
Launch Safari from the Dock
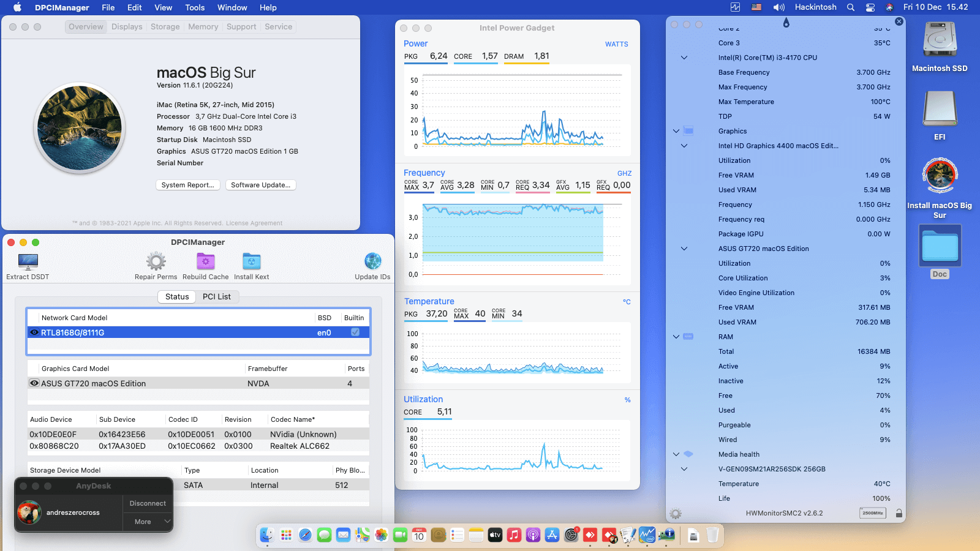coord(305,535)
